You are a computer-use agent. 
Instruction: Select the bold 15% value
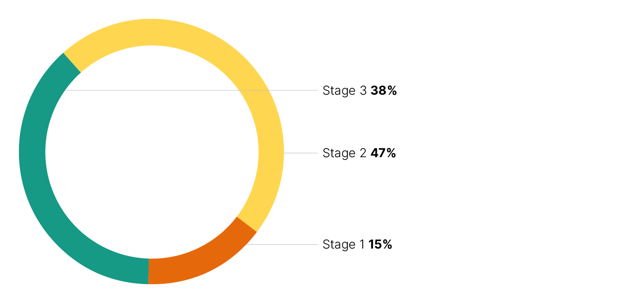[380, 244]
